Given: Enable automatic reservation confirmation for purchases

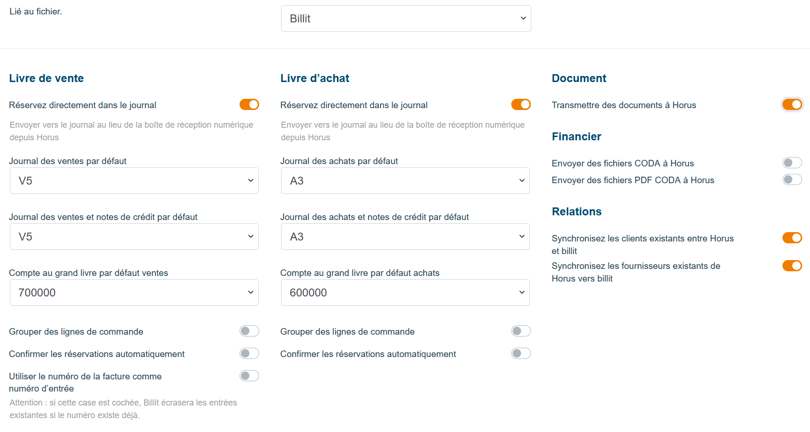Looking at the screenshot, I should (x=520, y=353).
